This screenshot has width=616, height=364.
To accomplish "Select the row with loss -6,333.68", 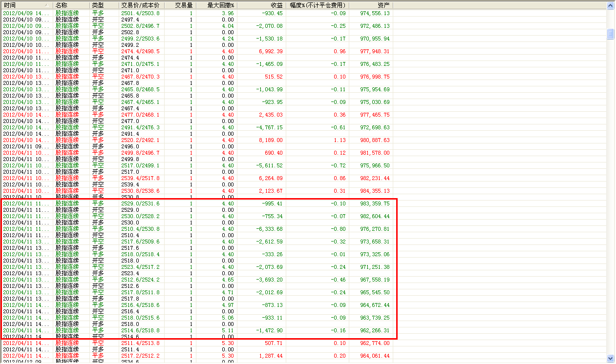I will pos(195,229).
